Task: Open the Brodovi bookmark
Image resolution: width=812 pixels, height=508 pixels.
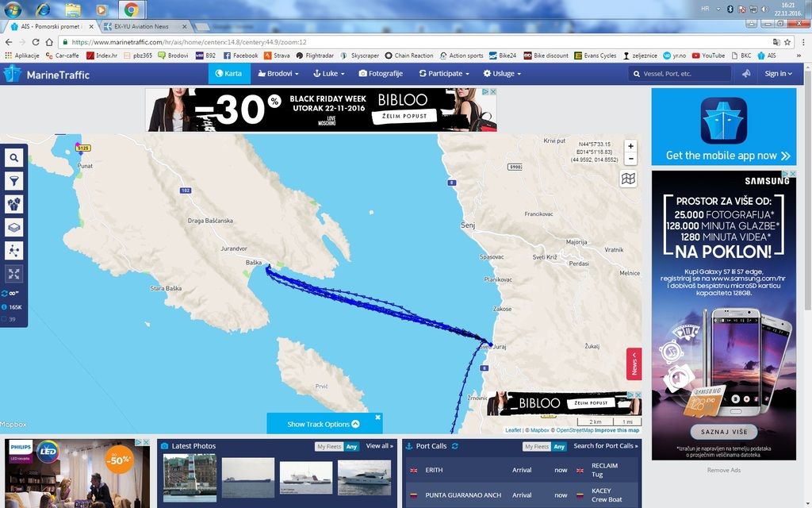Action: point(173,56)
